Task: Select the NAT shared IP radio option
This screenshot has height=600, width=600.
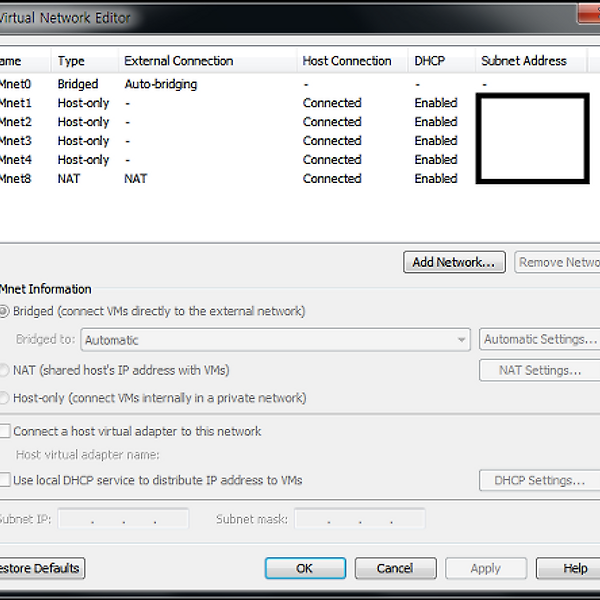Action: coord(4,370)
